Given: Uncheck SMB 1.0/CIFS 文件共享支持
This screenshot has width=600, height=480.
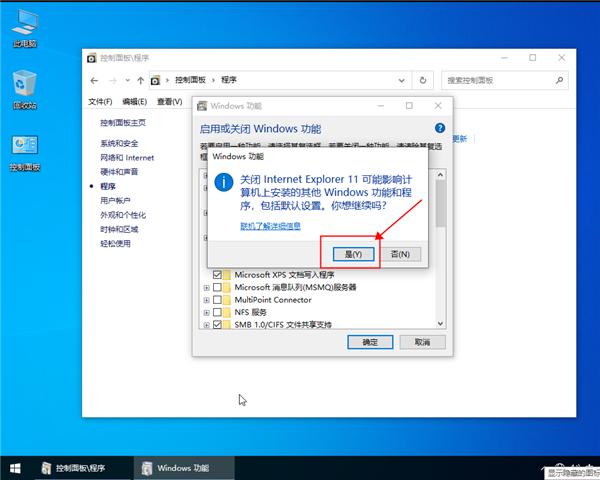Looking at the screenshot, I should point(217,325).
